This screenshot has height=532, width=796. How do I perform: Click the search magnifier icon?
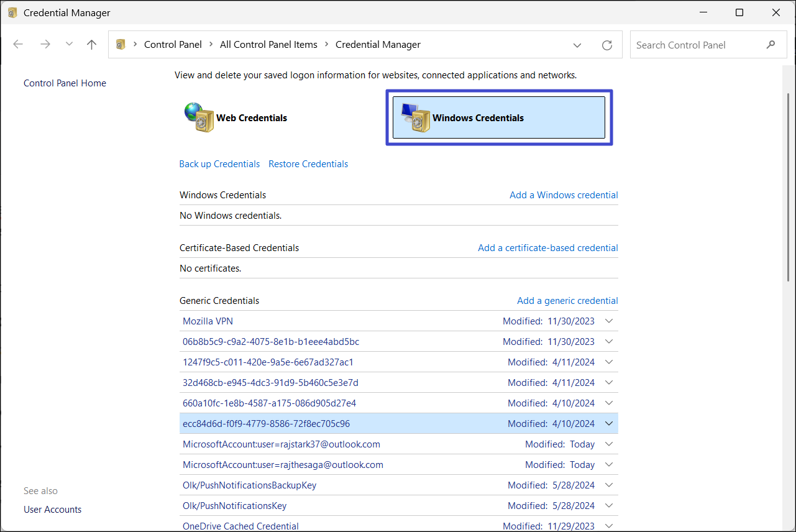pyautogui.click(x=771, y=45)
